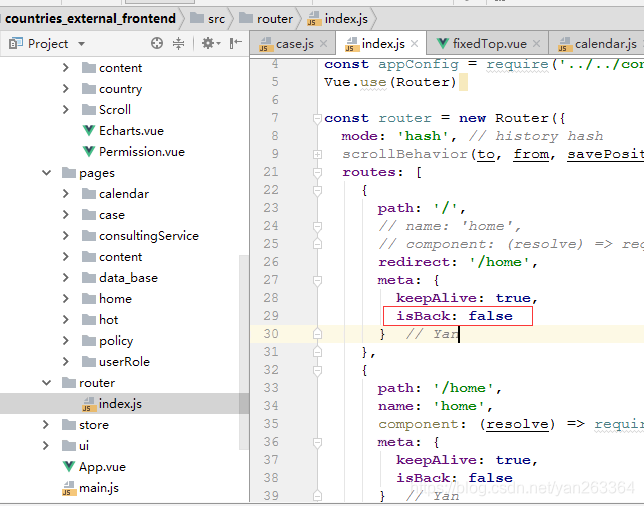Image resolution: width=644 pixels, height=506 pixels.
Task: Click the hot folder icon
Action: coord(89,319)
